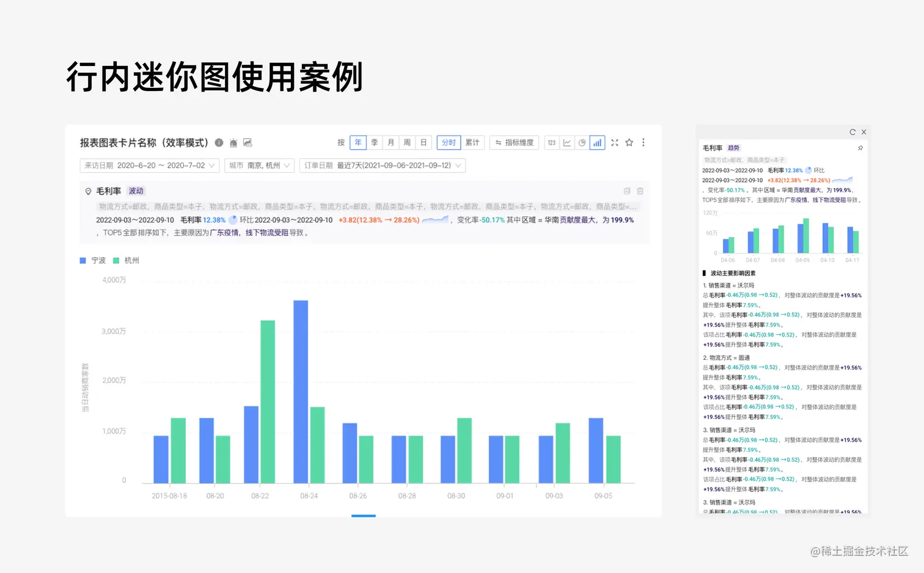Click the tall blue 08-24 bar
924x573 pixels.
(301, 392)
